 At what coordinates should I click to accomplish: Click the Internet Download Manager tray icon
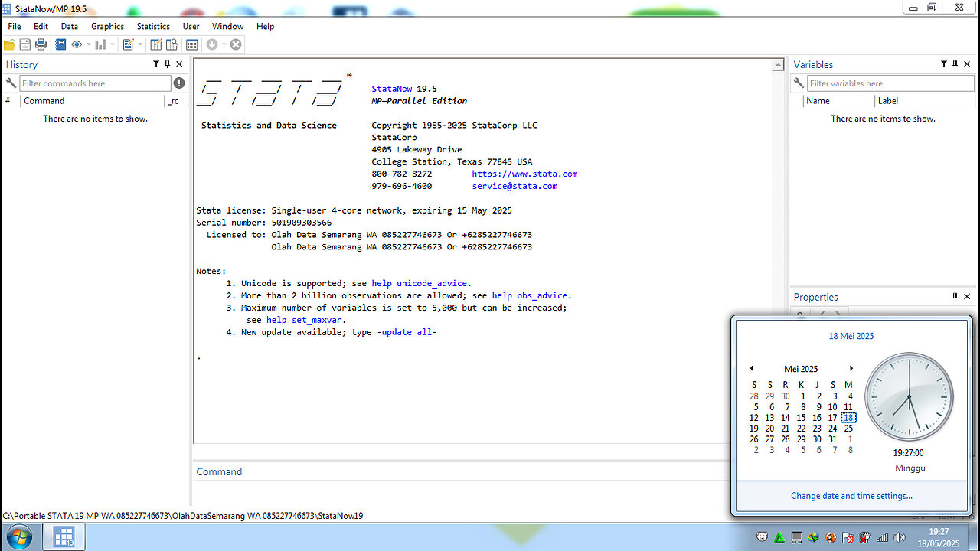[814, 537]
